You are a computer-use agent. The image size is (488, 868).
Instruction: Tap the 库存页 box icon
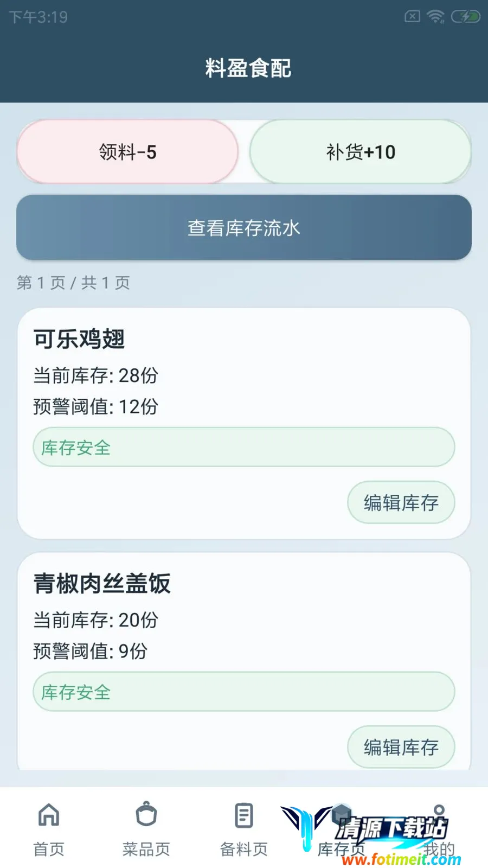pyautogui.click(x=342, y=815)
